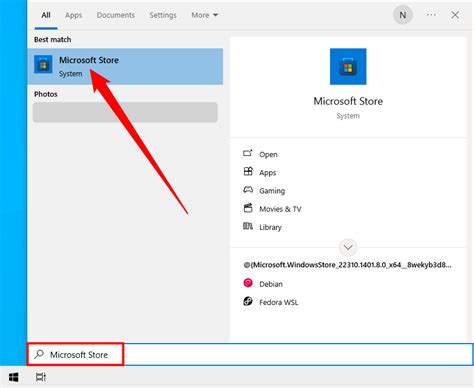Viewport: 474px width, 388px height.
Task: Open the Store Library
Action: click(x=270, y=227)
